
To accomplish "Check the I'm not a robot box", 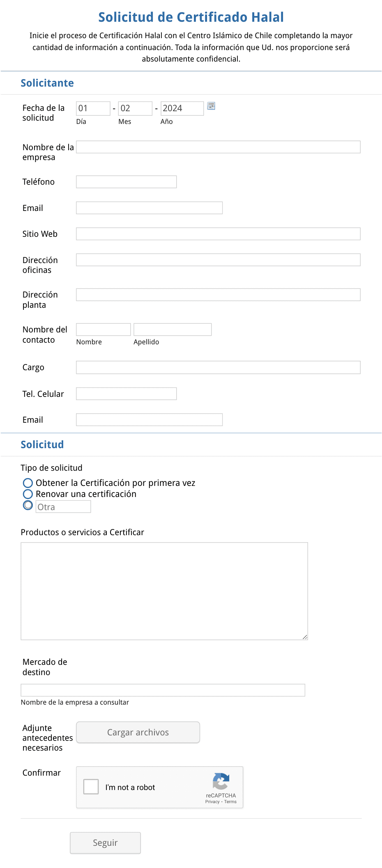I will [x=91, y=787].
